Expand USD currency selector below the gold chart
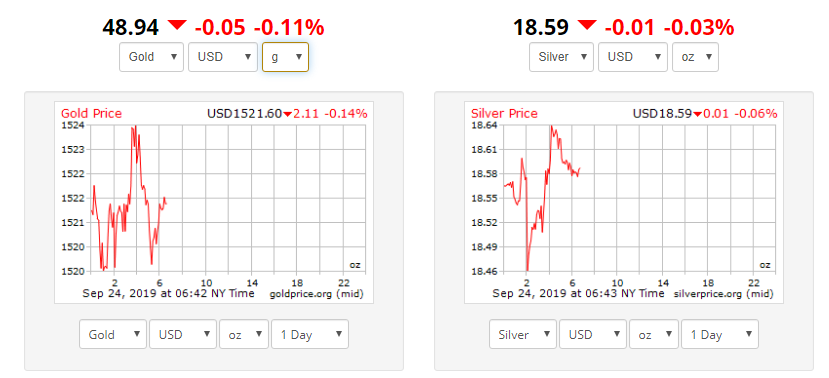 [x=183, y=334]
